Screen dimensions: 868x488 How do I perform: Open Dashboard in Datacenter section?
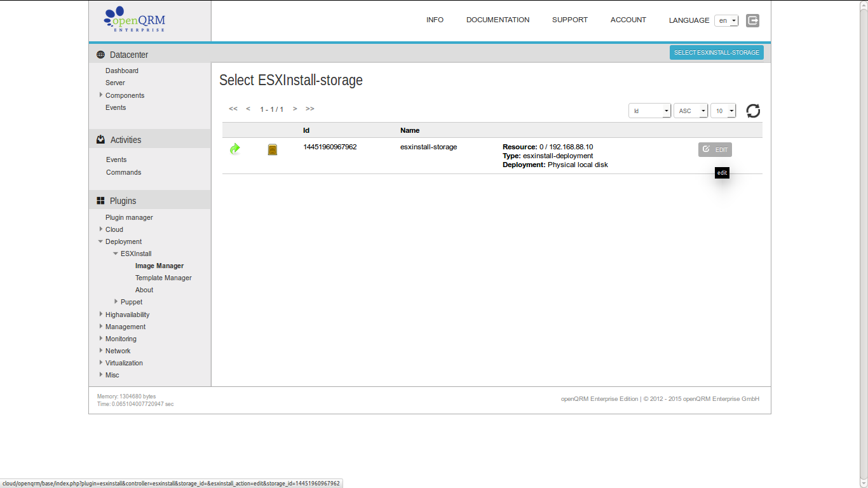pyautogui.click(x=122, y=71)
